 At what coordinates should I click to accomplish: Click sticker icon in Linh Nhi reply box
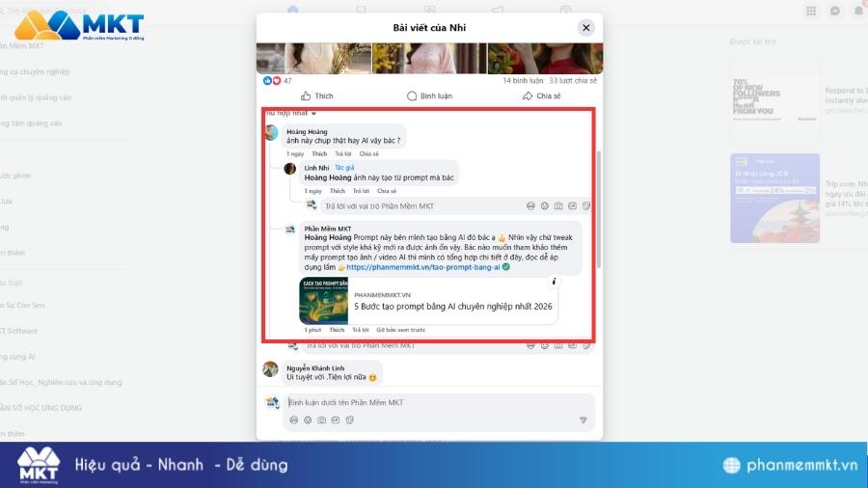coord(586,205)
